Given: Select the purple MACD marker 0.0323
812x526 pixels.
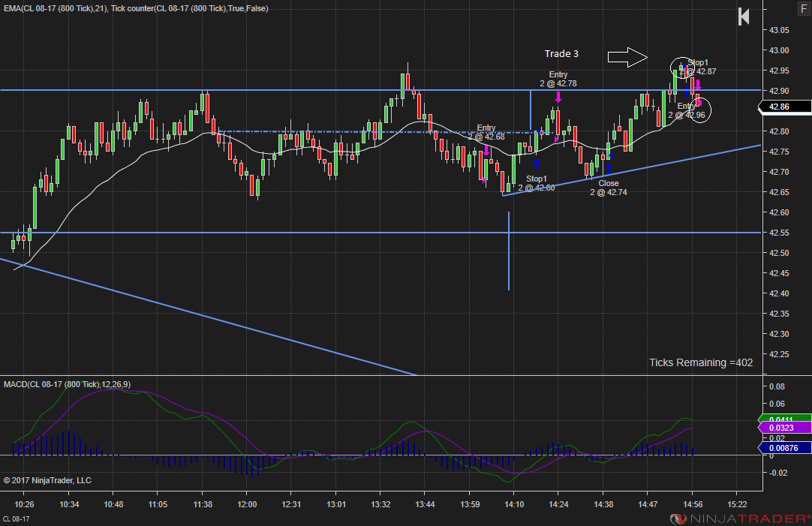Looking at the screenshot, I should click(x=785, y=428).
